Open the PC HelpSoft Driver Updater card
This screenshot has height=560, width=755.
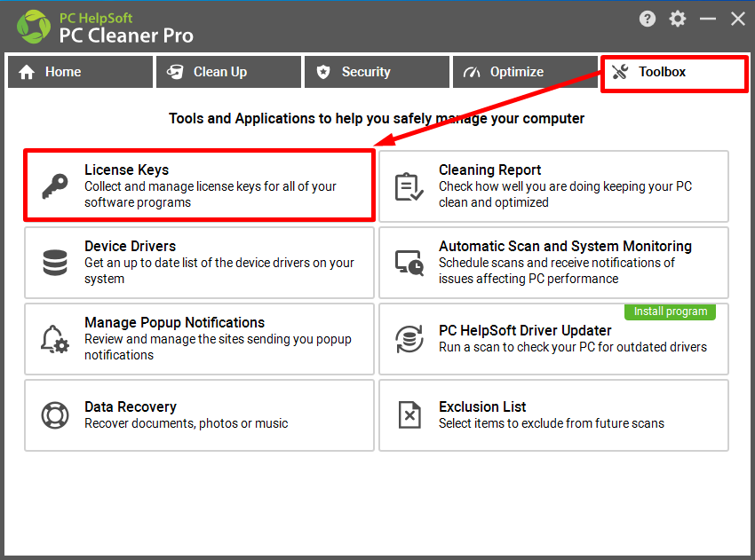(553, 339)
